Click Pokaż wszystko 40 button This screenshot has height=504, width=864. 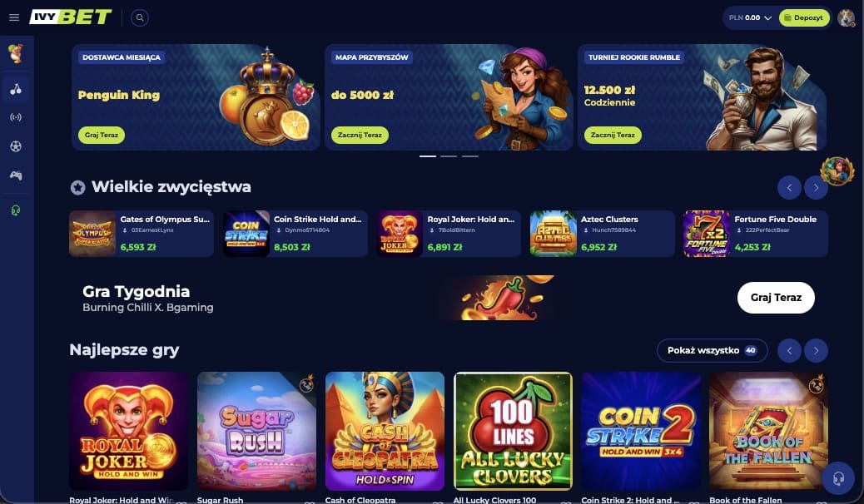(x=712, y=350)
